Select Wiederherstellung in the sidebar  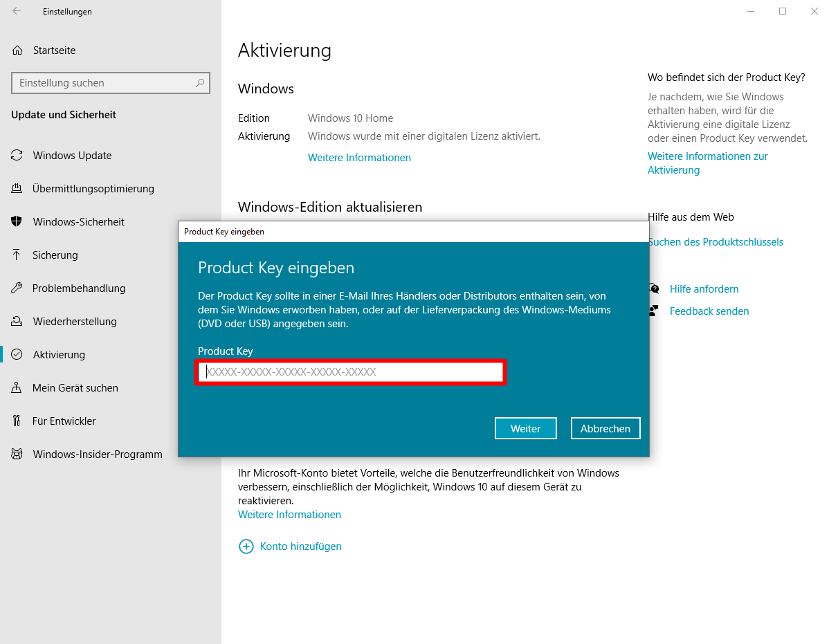[75, 321]
